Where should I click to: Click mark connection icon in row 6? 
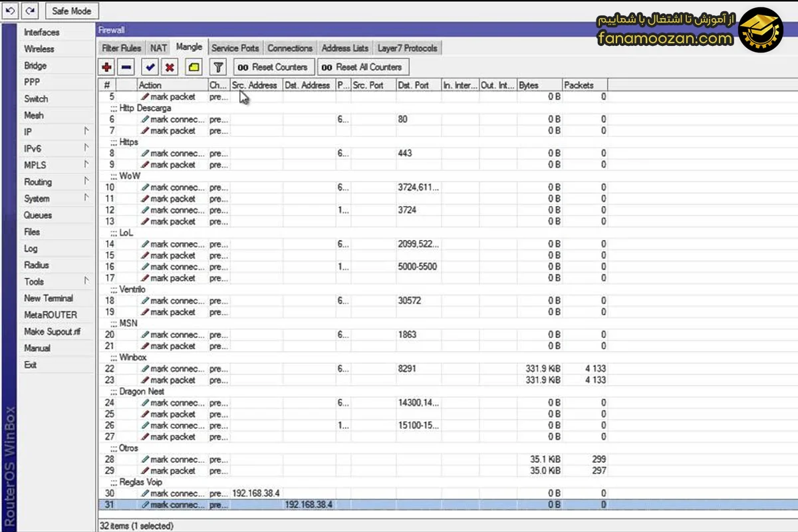[145, 120]
